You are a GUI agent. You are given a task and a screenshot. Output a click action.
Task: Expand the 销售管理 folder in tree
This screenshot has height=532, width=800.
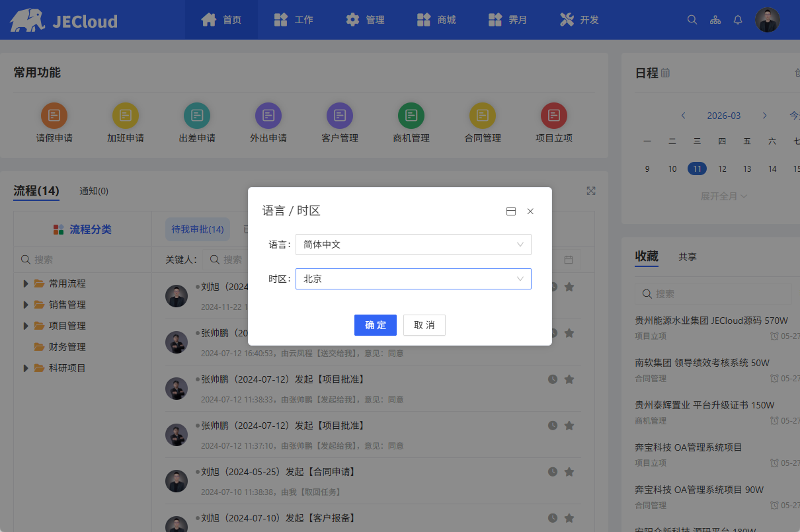point(26,305)
